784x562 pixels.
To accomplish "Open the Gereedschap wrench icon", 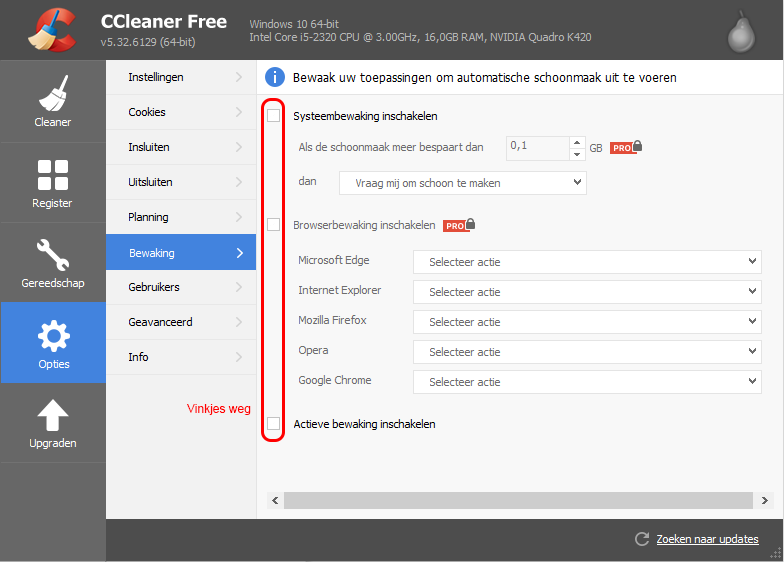I will pos(52,254).
